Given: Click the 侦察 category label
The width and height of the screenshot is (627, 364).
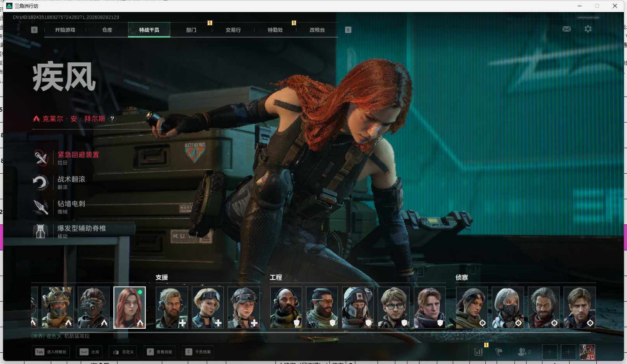Looking at the screenshot, I should (462, 278).
